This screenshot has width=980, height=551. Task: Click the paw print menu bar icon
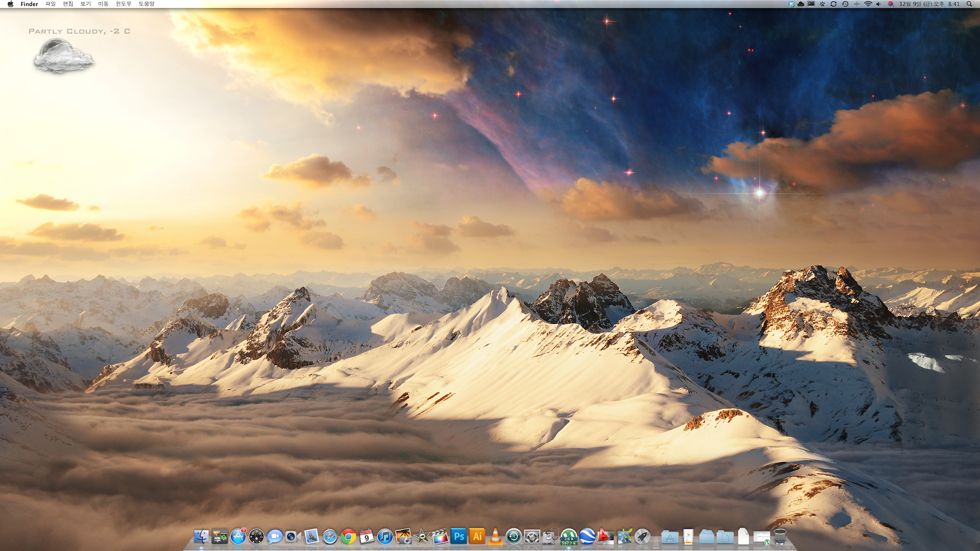822,4
